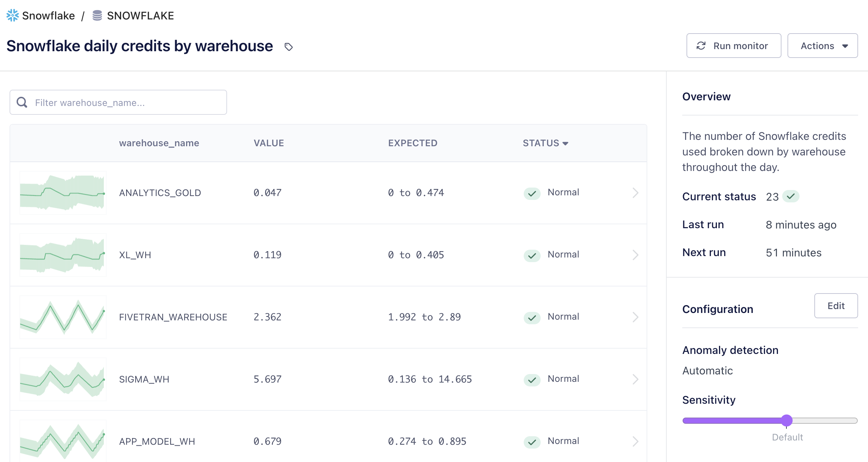Click the expected range 0 to 0.474
This screenshot has height=462, width=868.
pos(416,193)
